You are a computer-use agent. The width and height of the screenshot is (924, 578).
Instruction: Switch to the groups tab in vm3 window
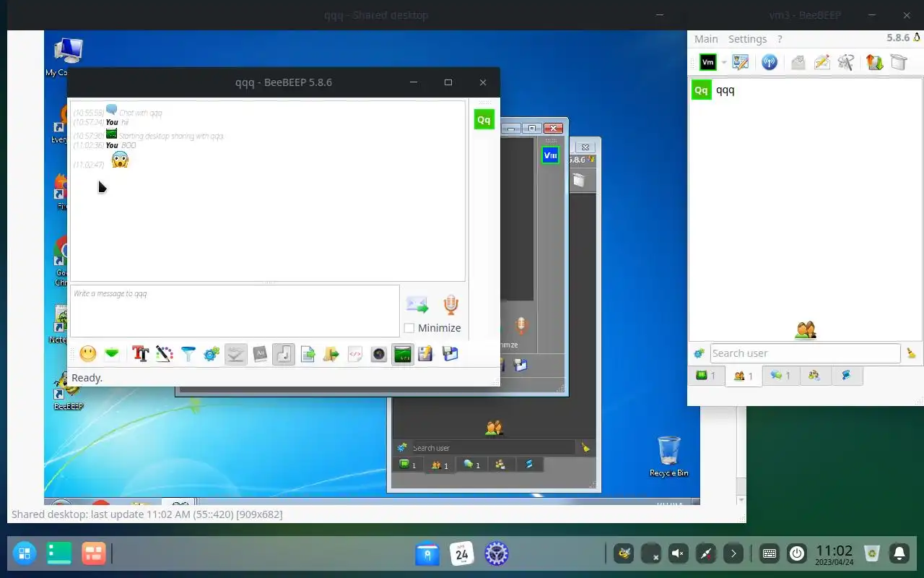coord(814,376)
